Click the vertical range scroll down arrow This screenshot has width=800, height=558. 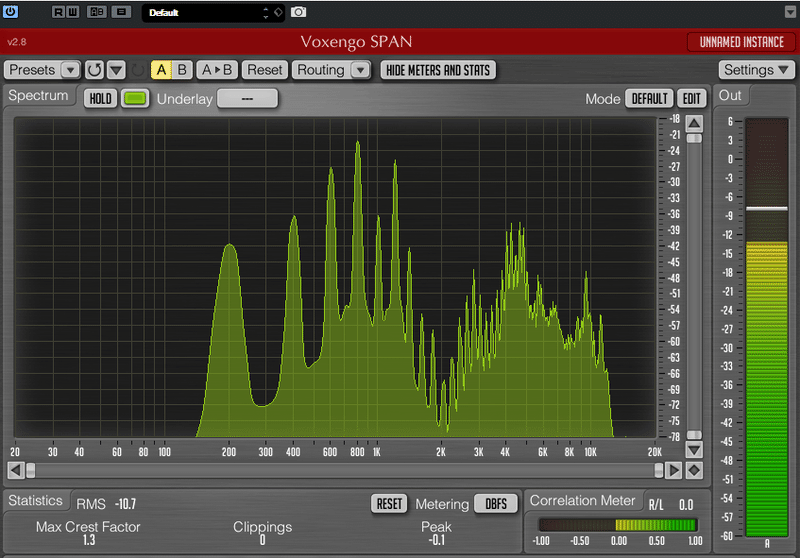[x=694, y=450]
